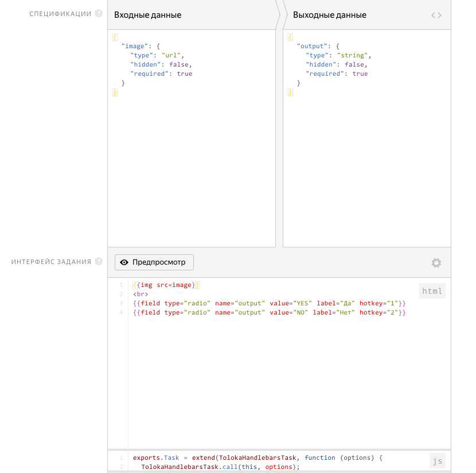Click empty area of output data editor
Image resolution: width=476 pixels, height=473 pixels.
point(367,172)
